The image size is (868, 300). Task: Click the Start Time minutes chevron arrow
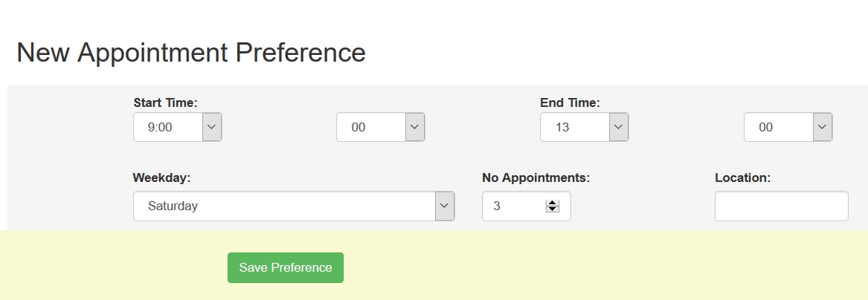coord(415,127)
